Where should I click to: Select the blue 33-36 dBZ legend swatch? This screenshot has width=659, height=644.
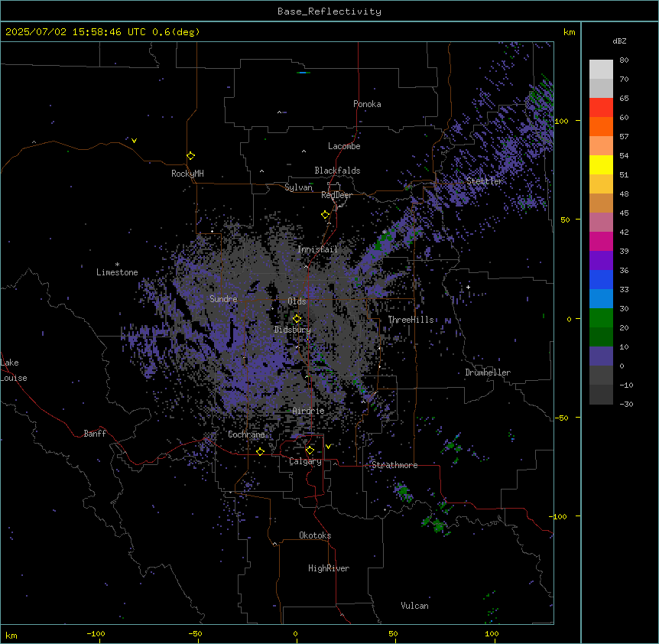click(601, 279)
